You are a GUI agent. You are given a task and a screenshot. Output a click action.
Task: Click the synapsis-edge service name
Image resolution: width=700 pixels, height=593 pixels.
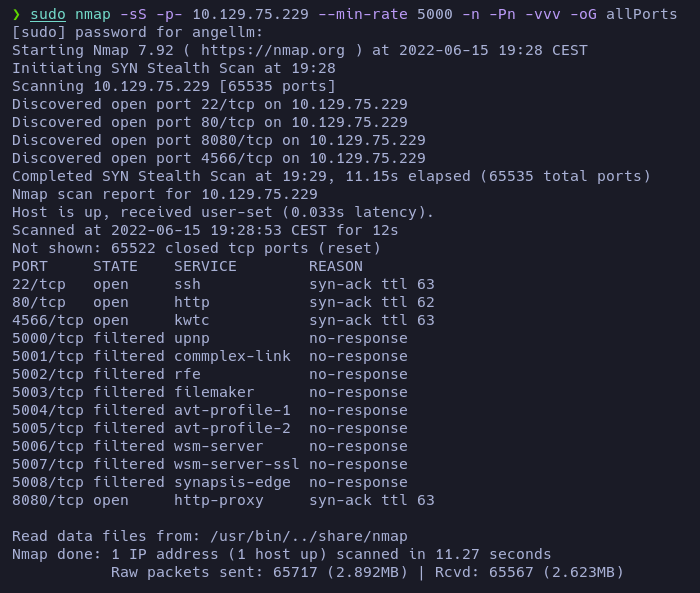(232, 482)
